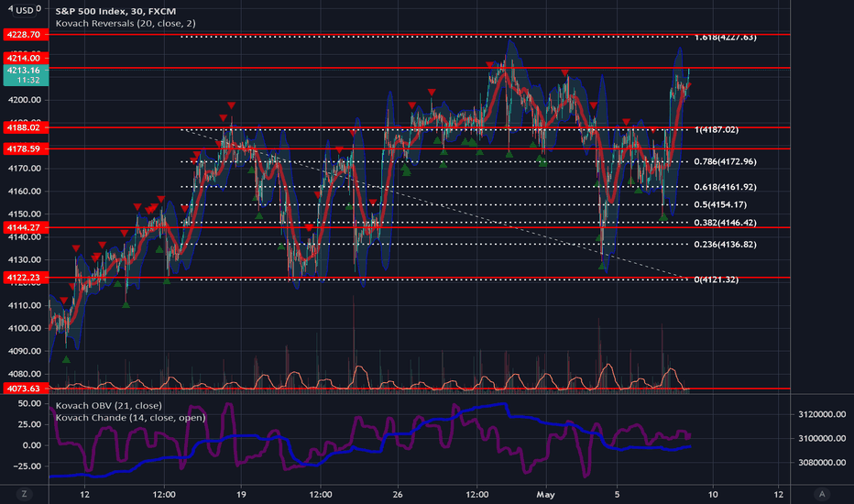Click the 12:00 label between 26 and May

(477, 495)
